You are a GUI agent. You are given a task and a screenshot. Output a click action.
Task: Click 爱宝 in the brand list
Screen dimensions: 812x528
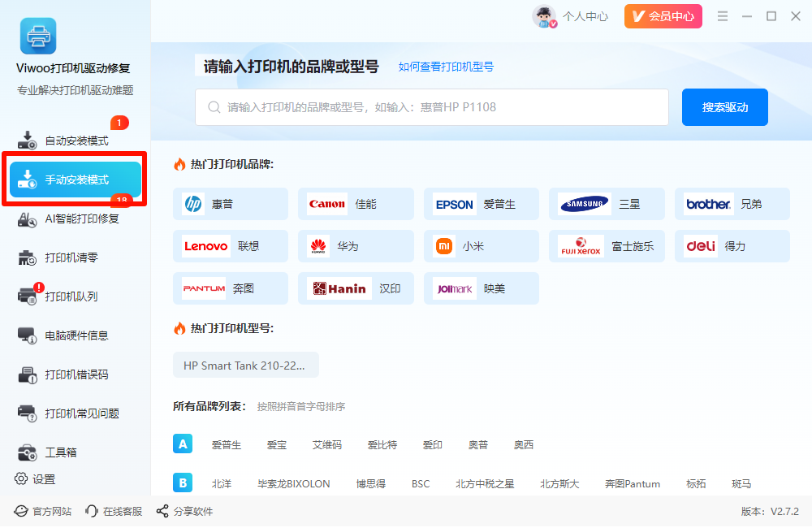tap(277, 444)
